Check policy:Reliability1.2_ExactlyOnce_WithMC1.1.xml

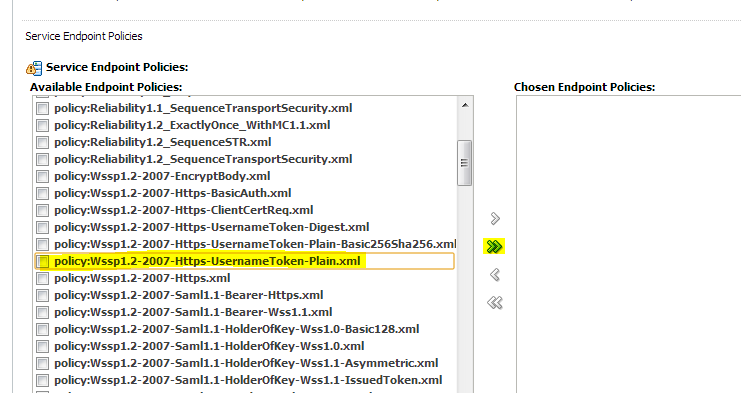[43, 125]
